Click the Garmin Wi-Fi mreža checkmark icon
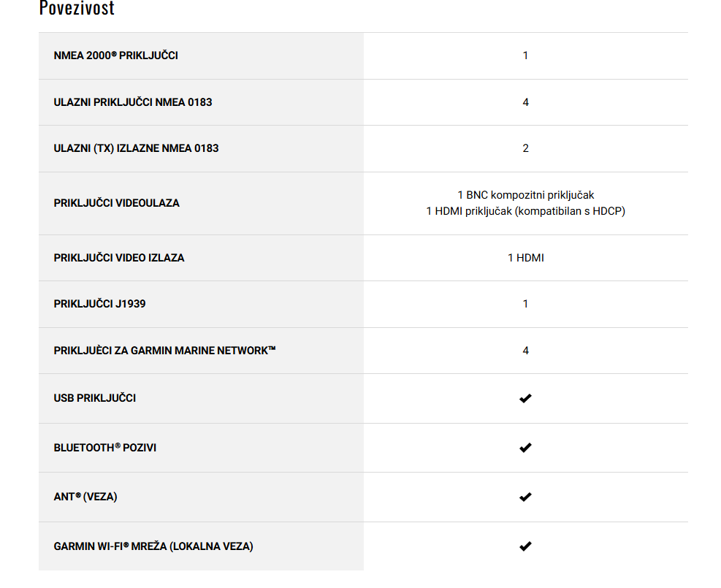 point(525,546)
